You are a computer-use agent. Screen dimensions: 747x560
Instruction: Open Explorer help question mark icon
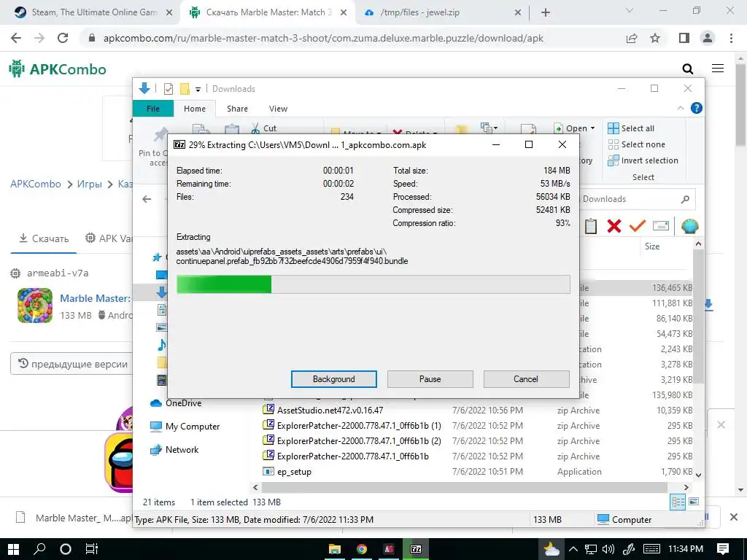(x=696, y=108)
